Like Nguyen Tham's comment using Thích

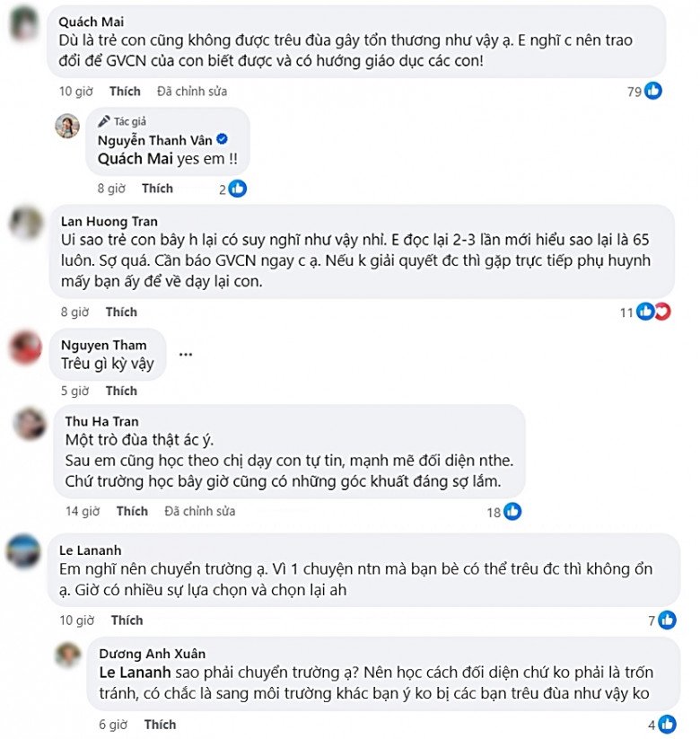click(121, 391)
